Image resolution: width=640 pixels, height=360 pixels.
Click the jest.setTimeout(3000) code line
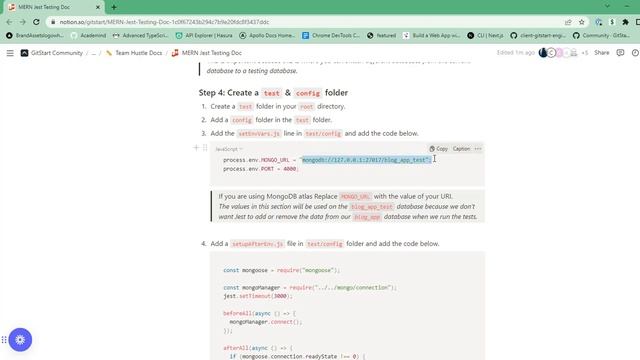pyautogui.click(x=258, y=296)
